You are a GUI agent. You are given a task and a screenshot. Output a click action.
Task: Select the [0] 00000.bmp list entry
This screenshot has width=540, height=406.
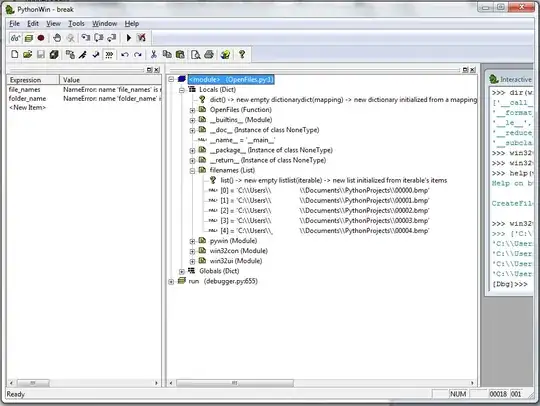(324, 190)
